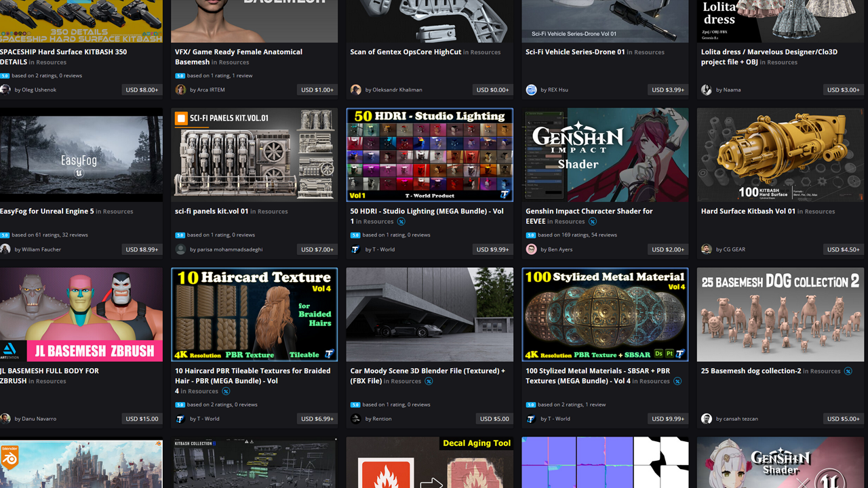The width and height of the screenshot is (868, 488).
Task: Open REX Hsu's avatar icon
Action: [x=532, y=89]
